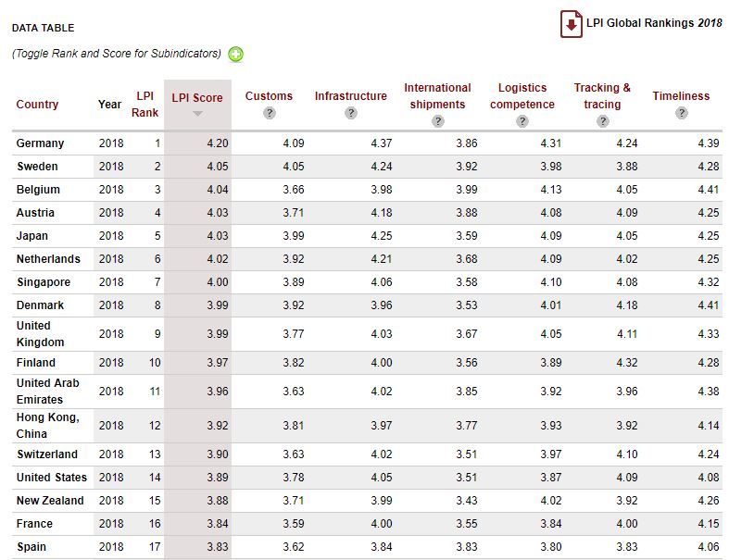Screen dimensions: 729x560
Task: Sort table by Country column header
Action: [x=37, y=105]
